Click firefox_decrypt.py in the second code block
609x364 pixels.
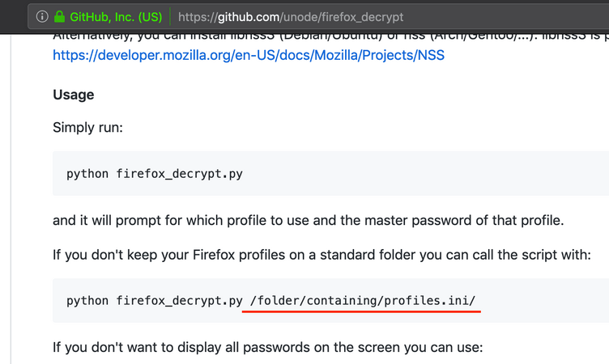click(180, 301)
